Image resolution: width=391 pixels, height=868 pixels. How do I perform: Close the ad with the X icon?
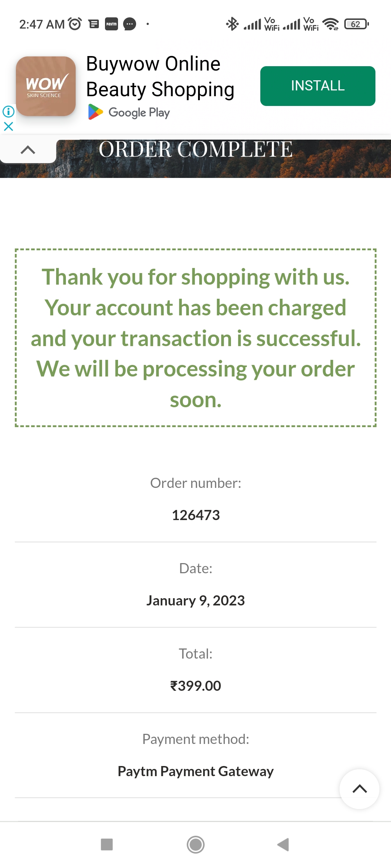8,126
